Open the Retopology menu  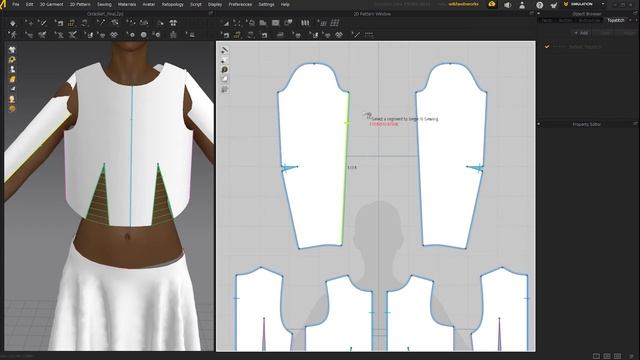(x=173, y=4)
